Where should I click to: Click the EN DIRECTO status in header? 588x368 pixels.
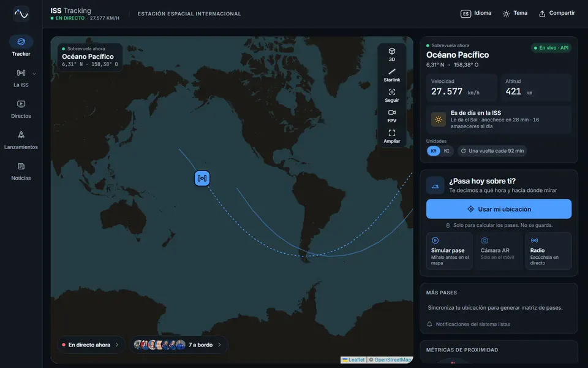pyautogui.click(x=67, y=18)
